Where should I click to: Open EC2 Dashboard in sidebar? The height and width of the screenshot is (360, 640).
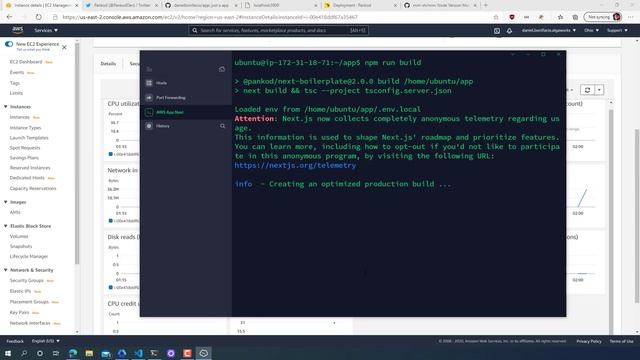[26, 62]
